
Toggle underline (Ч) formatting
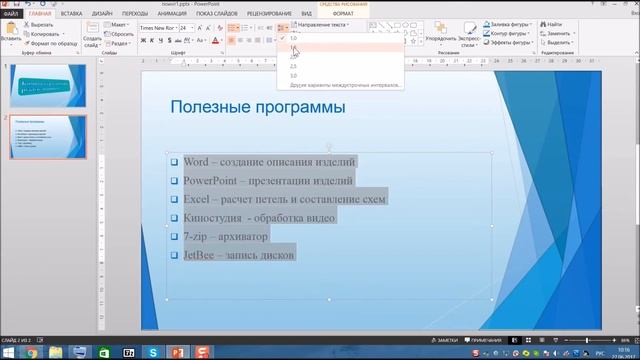(160, 40)
